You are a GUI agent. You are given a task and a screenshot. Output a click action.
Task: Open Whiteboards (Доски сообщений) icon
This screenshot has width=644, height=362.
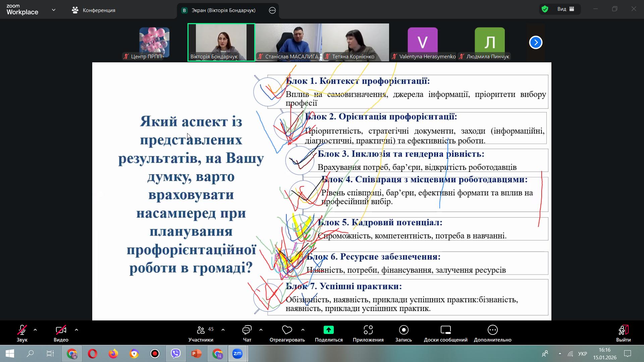445,330
